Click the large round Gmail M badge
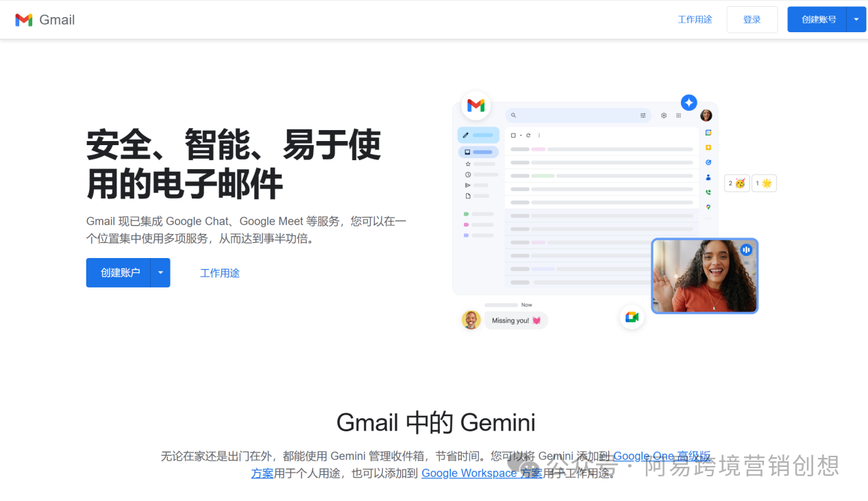The height and width of the screenshot is (501, 868). (x=475, y=105)
